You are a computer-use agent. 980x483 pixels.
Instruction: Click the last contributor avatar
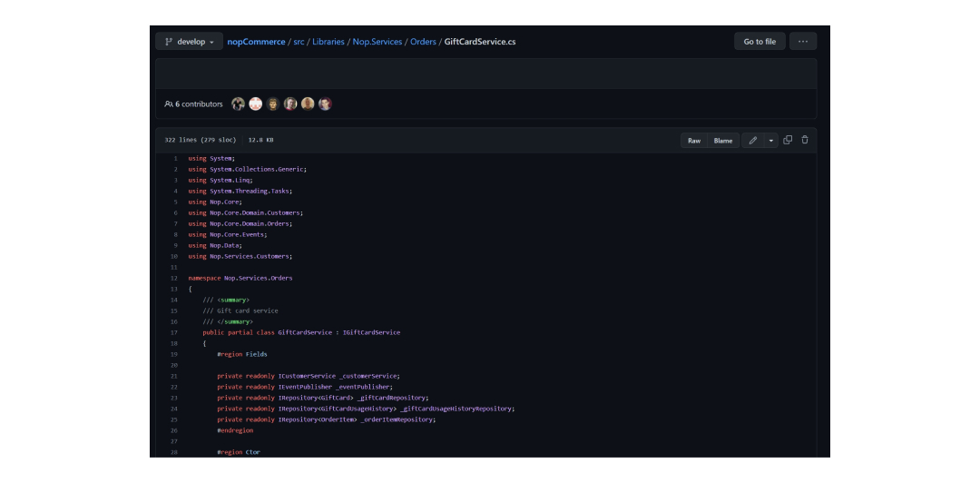pyautogui.click(x=325, y=103)
